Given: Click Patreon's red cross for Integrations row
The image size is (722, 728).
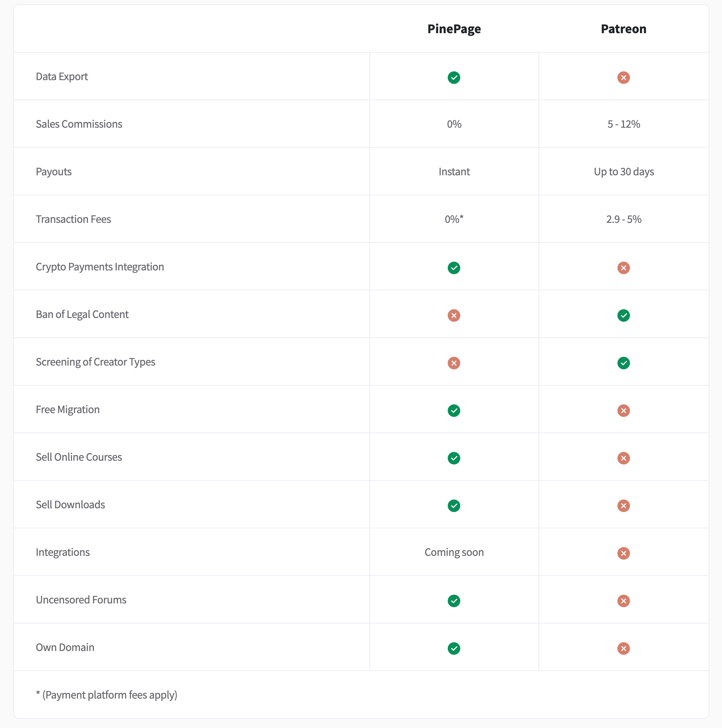Looking at the screenshot, I should (623, 553).
